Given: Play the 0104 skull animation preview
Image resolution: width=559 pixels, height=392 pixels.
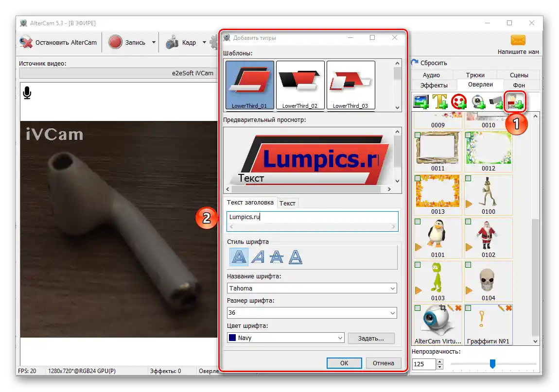Looking at the screenshot, I should pos(469,290).
